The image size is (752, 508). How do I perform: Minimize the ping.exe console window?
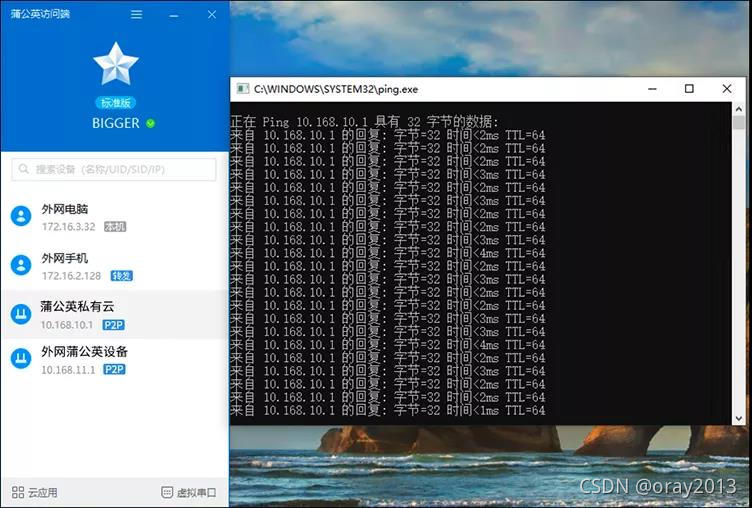[652, 89]
